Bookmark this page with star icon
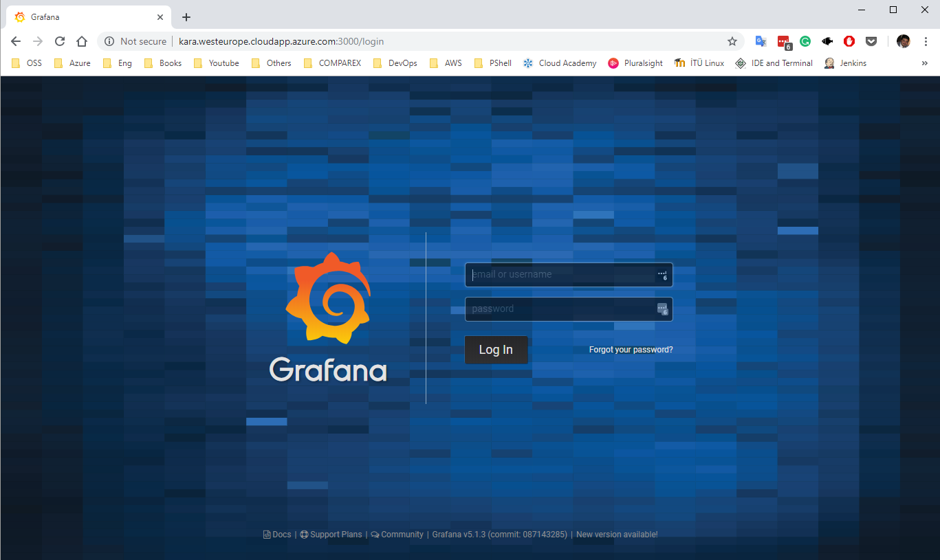Viewport: 940px width, 560px height. (732, 41)
